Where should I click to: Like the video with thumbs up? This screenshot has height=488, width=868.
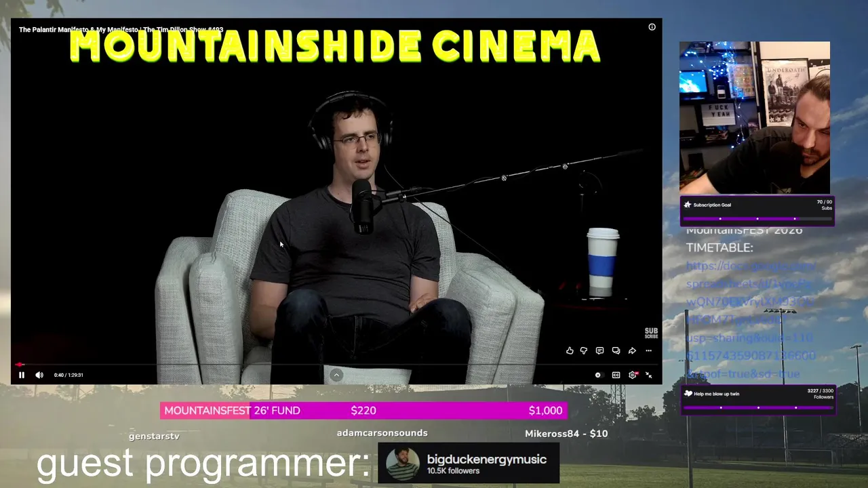(x=570, y=350)
